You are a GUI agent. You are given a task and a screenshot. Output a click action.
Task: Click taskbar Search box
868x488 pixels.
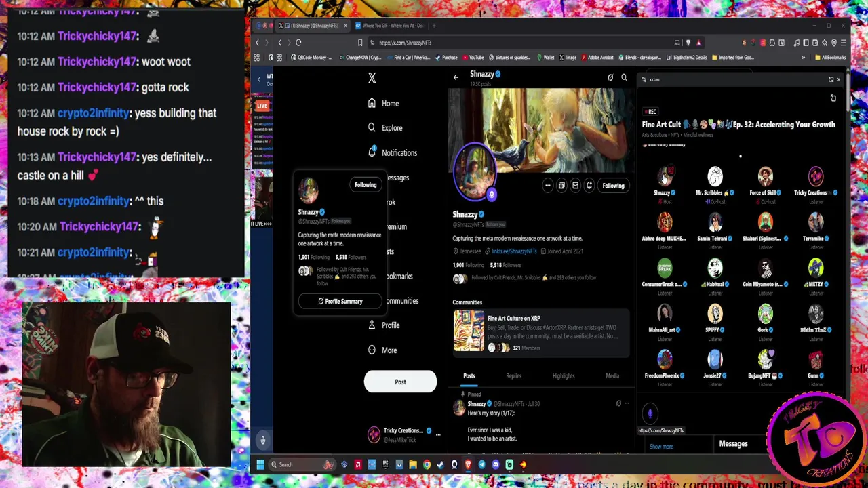(x=301, y=464)
